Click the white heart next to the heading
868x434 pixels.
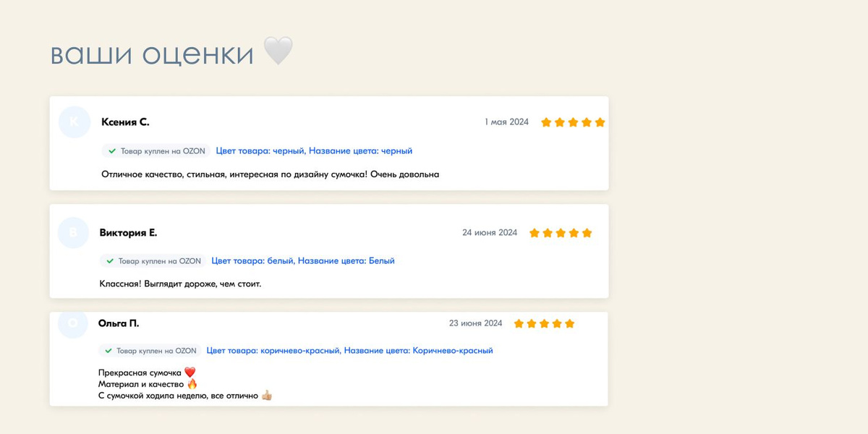[x=278, y=52]
